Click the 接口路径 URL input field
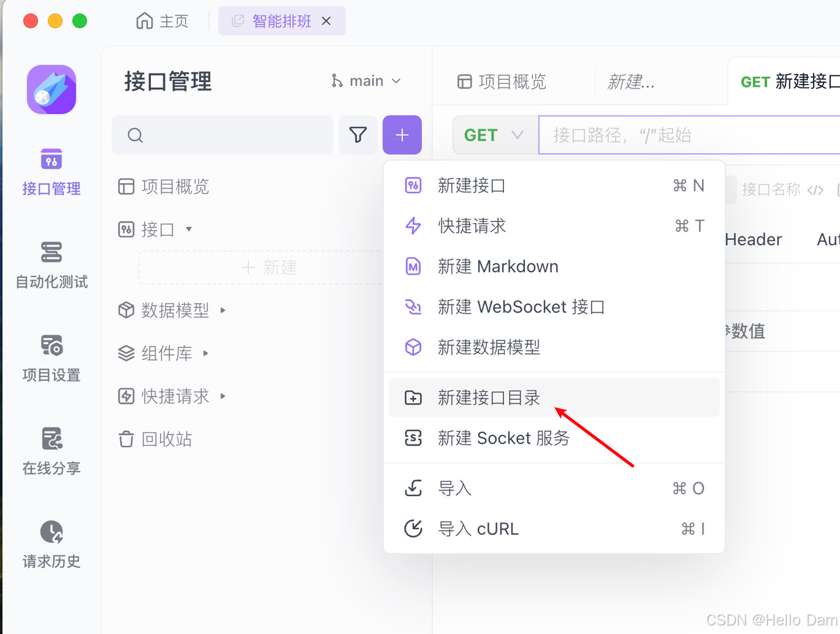 (689, 135)
